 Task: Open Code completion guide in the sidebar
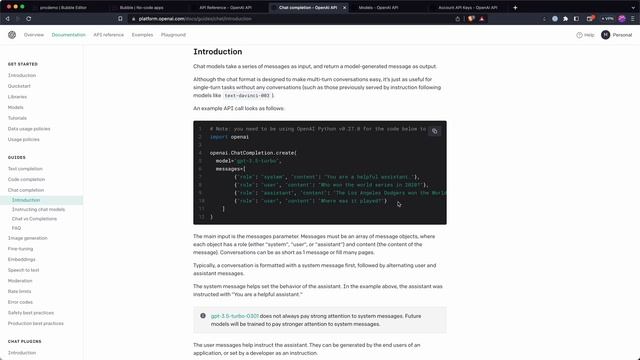click(27, 180)
